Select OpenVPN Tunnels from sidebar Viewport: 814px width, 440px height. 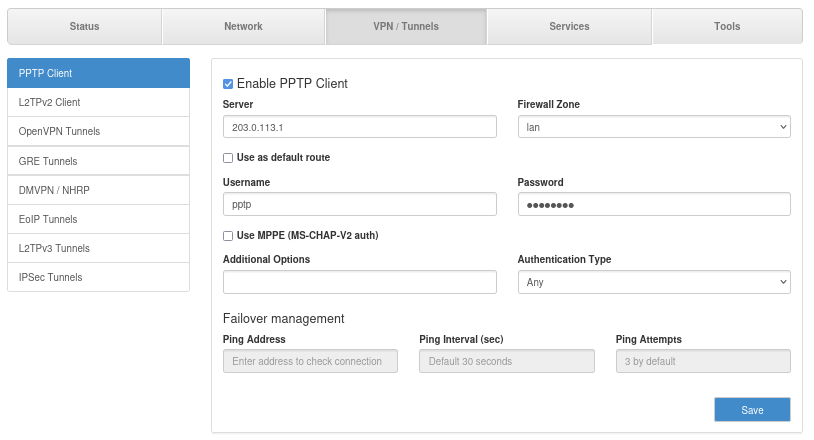point(98,131)
